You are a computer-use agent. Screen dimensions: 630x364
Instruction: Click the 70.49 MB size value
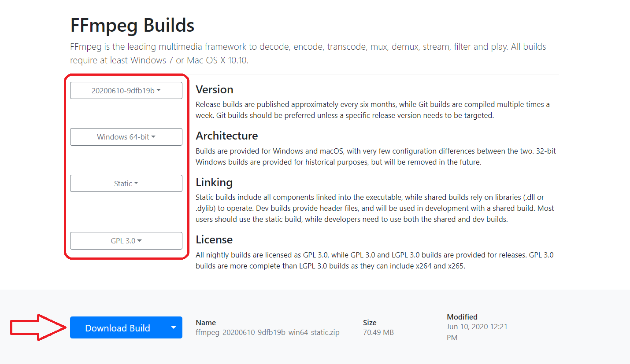378,332
